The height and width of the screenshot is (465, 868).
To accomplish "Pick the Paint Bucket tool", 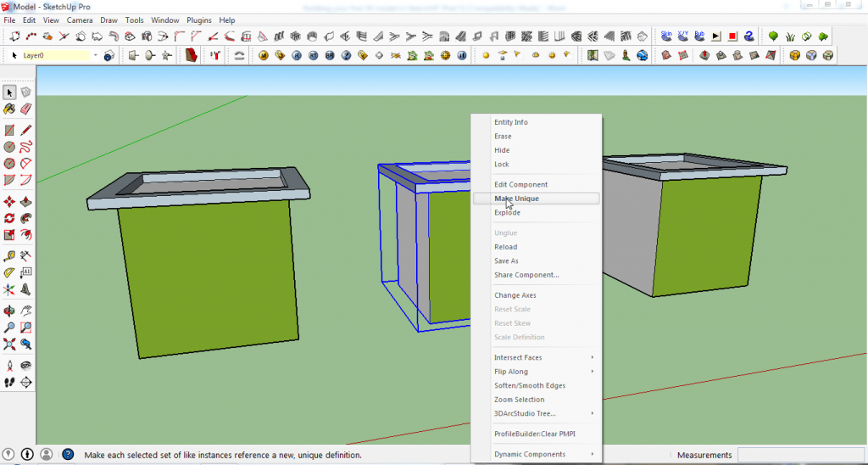I will click(x=9, y=109).
